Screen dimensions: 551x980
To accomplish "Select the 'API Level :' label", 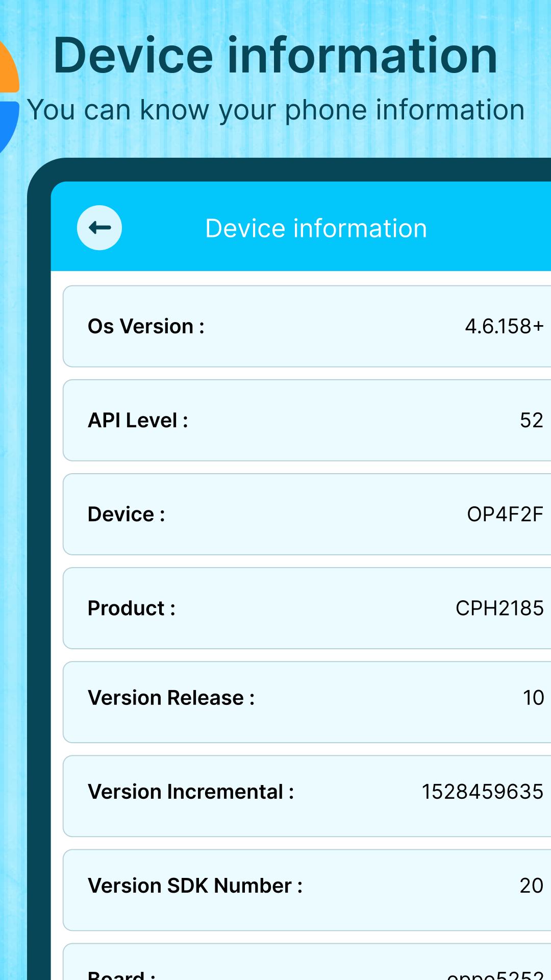I will point(138,420).
